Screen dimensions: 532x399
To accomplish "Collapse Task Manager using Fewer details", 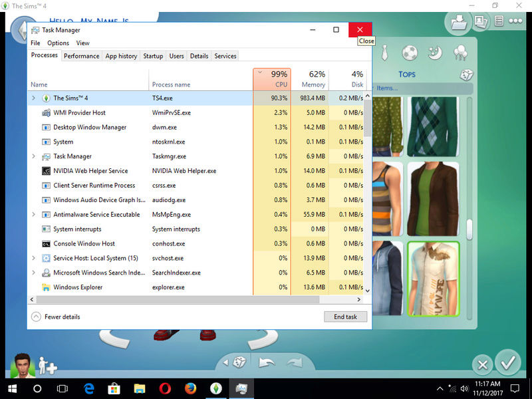I will [x=56, y=317].
